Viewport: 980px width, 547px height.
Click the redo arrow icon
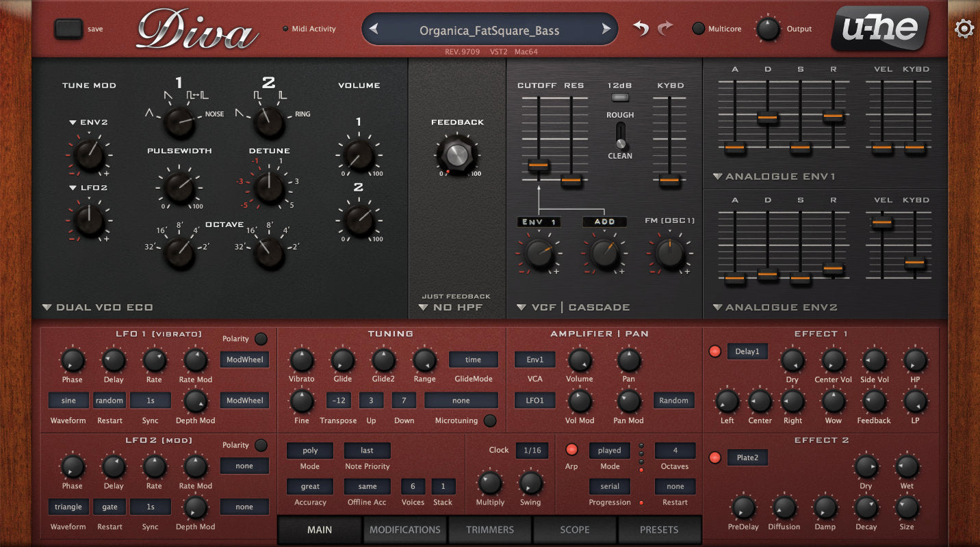(x=665, y=29)
